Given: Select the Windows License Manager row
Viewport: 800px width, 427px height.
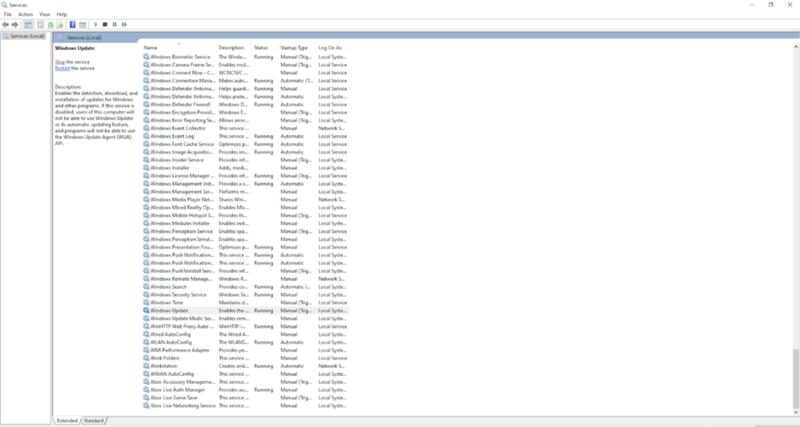Looking at the screenshot, I should click(x=245, y=175).
